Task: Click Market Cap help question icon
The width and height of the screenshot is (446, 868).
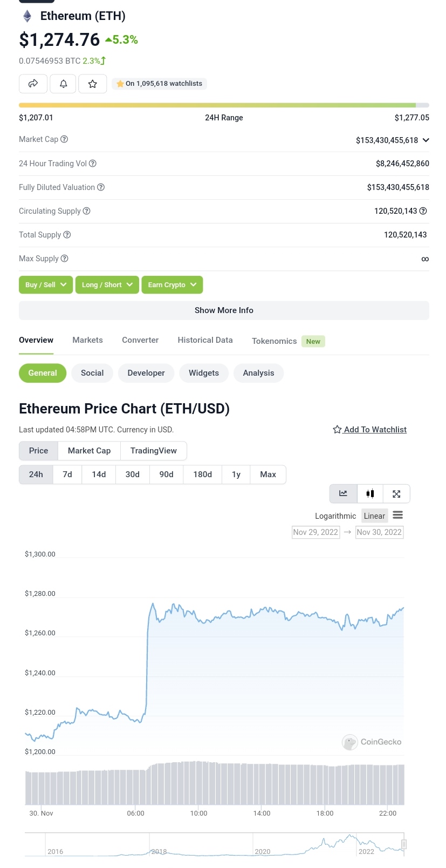Action: pyautogui.click(x=64, y=139)
